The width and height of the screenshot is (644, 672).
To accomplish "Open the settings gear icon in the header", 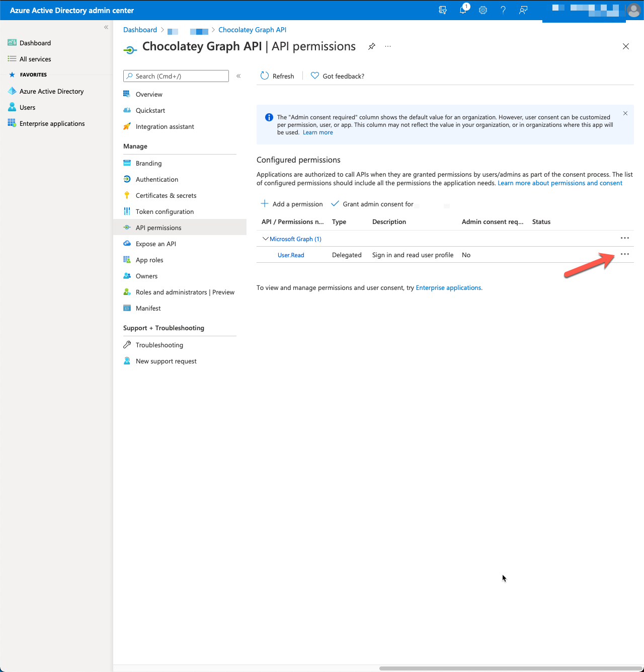I will 483,10.
